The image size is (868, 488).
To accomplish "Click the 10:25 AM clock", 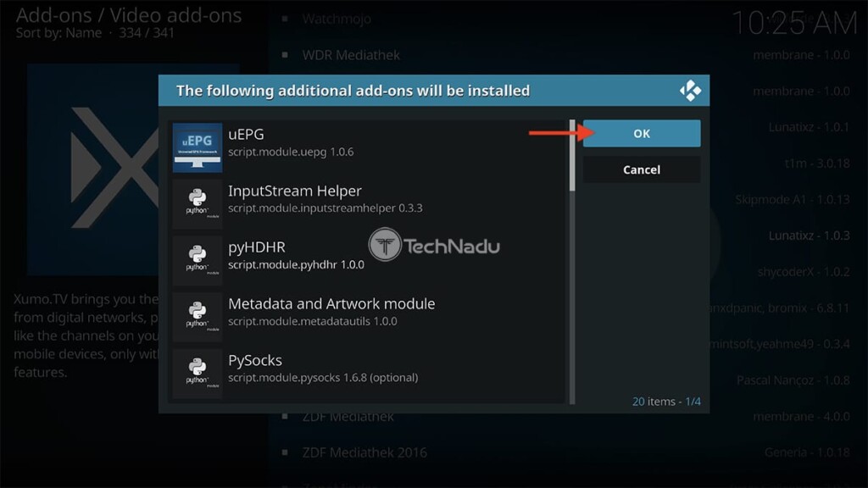I will (x=794, y=24).
